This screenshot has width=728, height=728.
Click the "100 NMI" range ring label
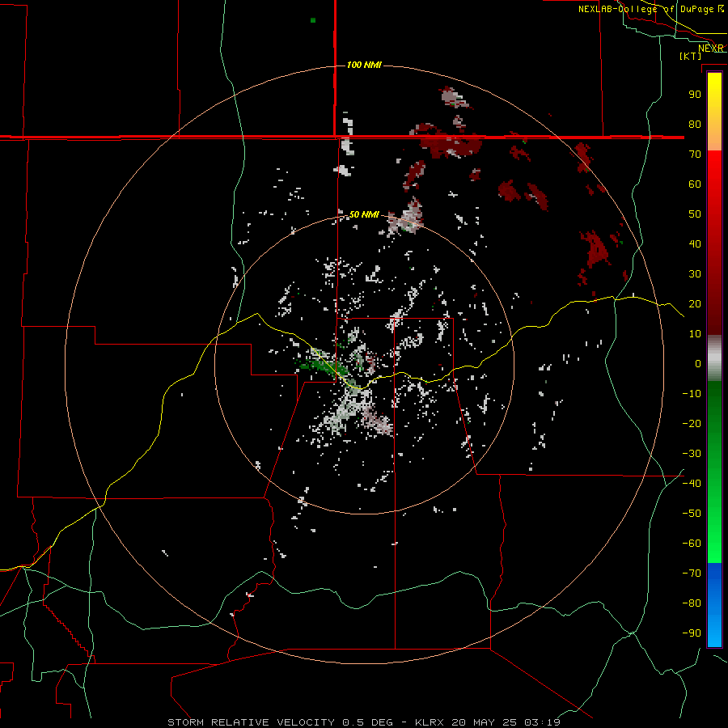(x=364, y=65)
